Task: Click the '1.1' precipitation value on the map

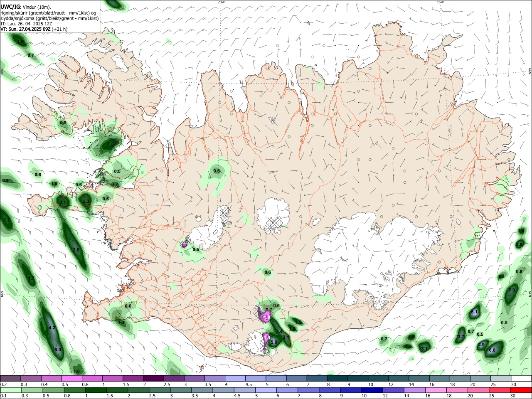Action: [121, 323]
